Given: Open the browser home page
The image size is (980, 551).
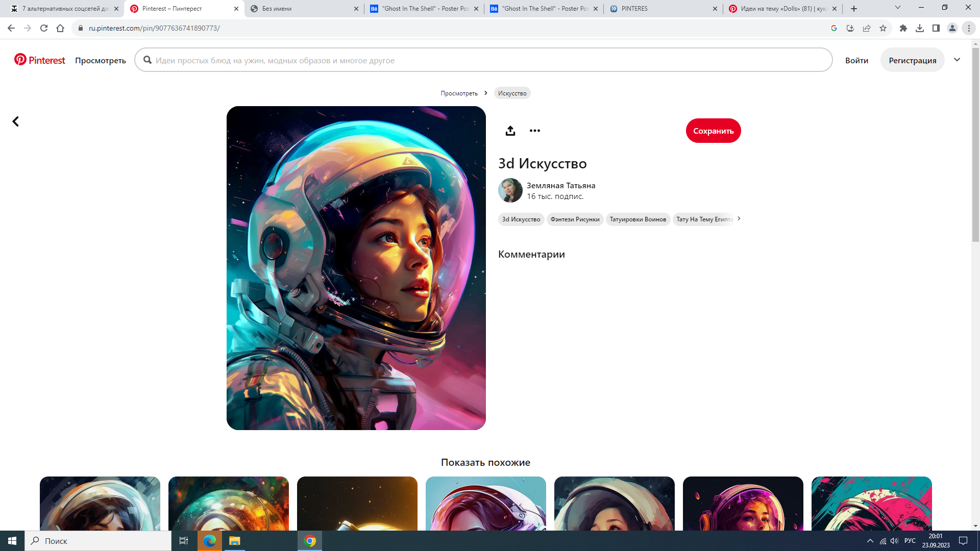Looking at the screenshot, I should pos(60,28).
